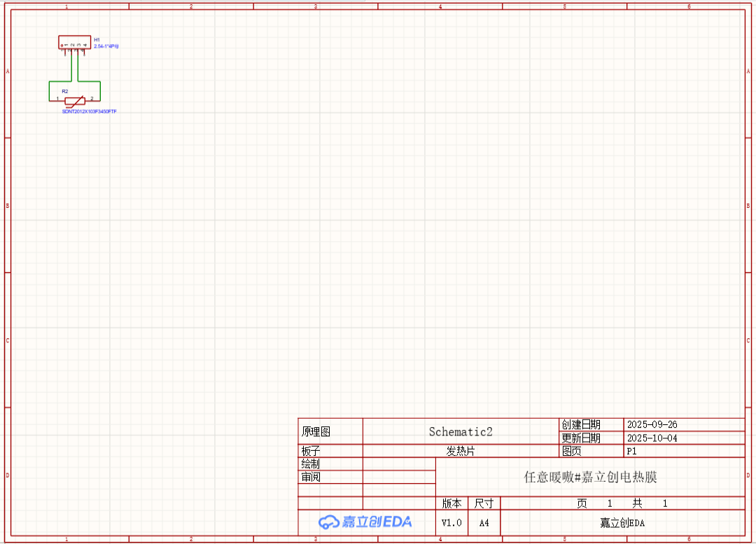Click pin 2 of the R2 thermistor
This screenshot has height=544, width=756.
[x=92, y=101]
